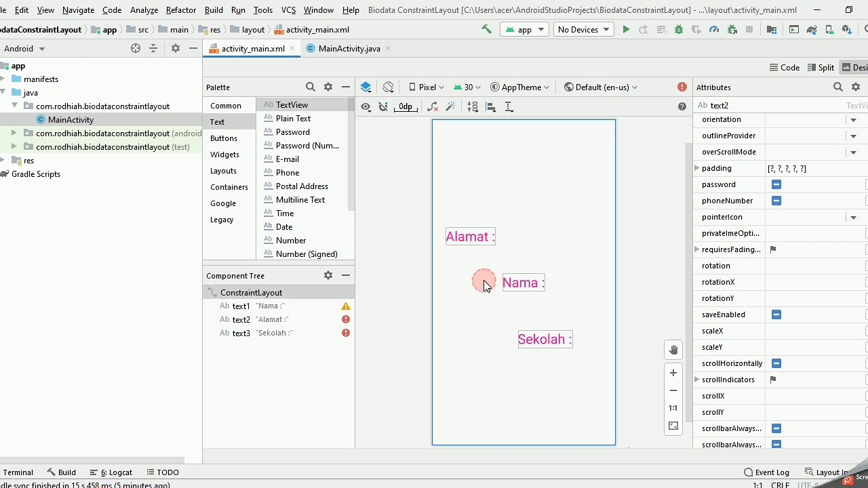Toggle view options eye icon
This screenshot has width=868, height=488.
(x=366, y=106)
